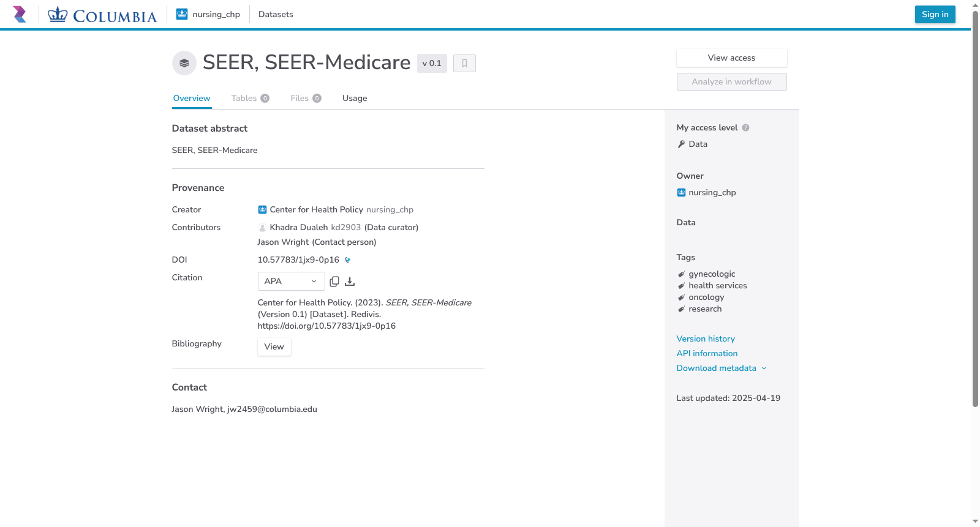The image size is (980, 527).
Task: Click the Last updated 2025-04-19 text
Action: [x=728, y=398]
